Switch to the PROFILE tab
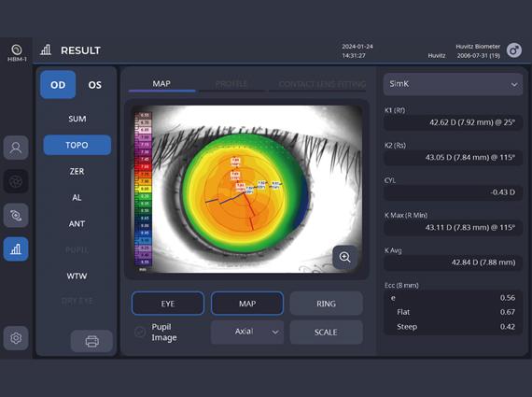This screenshot has width=532, height=397. click(x=231, y=84)
